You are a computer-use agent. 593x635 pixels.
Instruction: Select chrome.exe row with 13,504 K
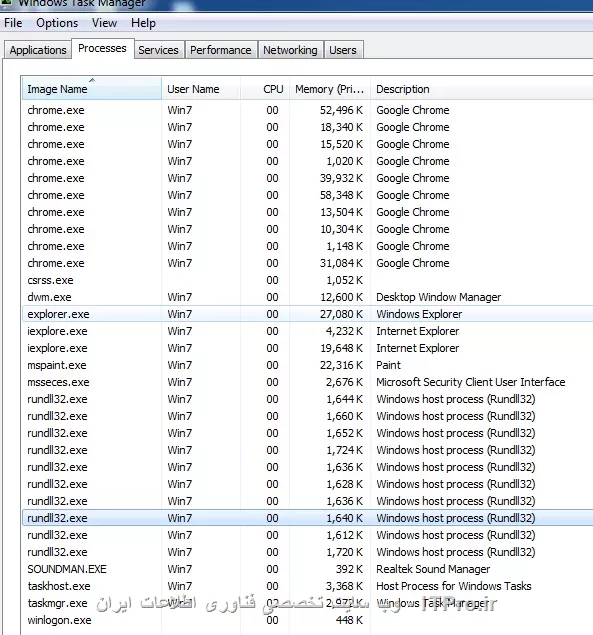click(x=308, y=212)
